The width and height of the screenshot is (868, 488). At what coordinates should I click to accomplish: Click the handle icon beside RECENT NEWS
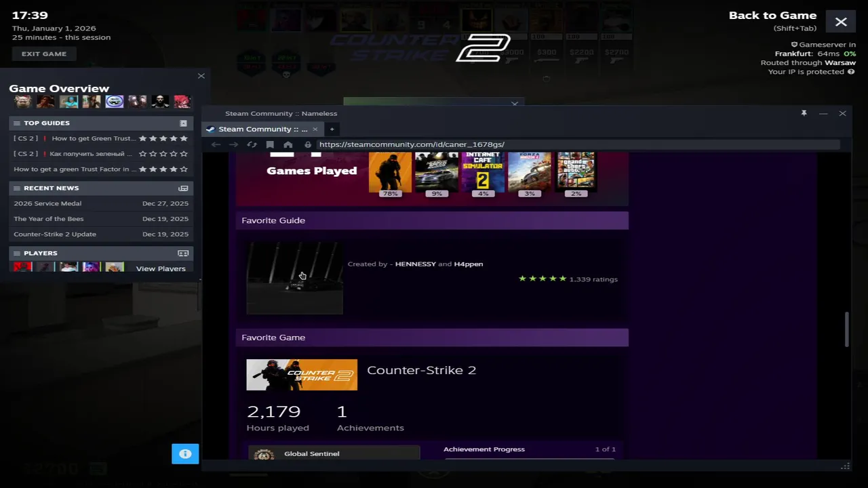(x=16, y=188)
